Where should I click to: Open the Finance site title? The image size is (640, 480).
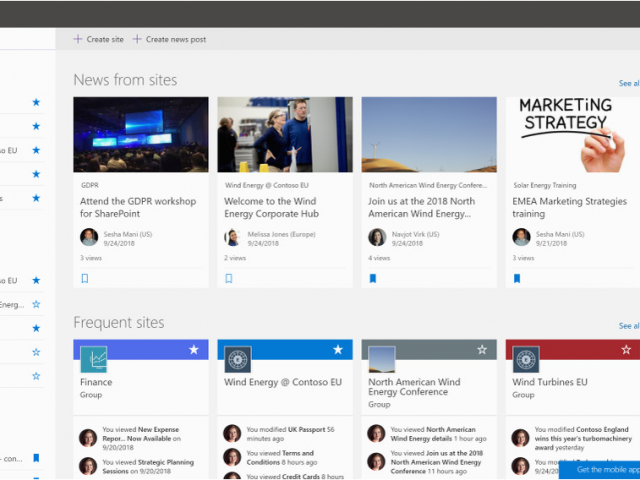(x=96, y=382)
